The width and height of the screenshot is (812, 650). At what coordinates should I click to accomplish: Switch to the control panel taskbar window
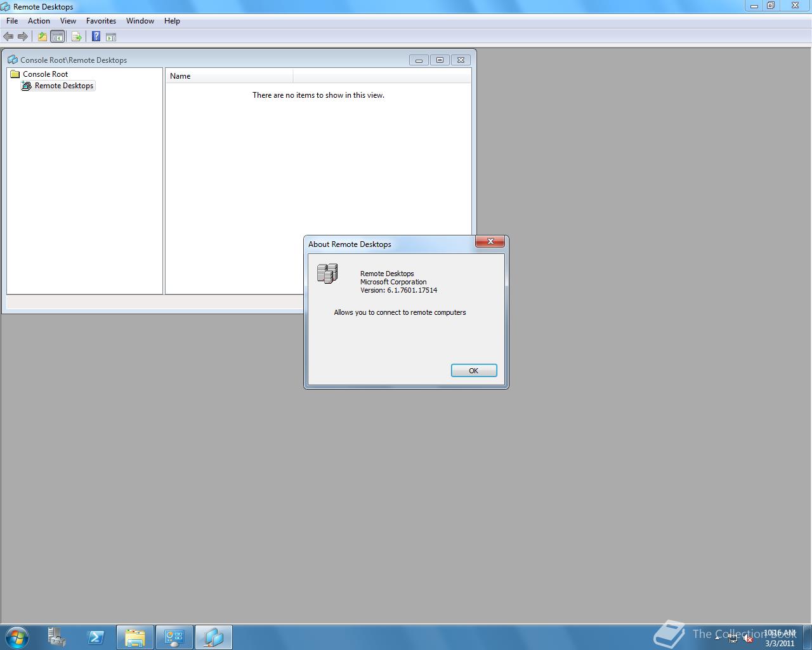click(174, 637)
